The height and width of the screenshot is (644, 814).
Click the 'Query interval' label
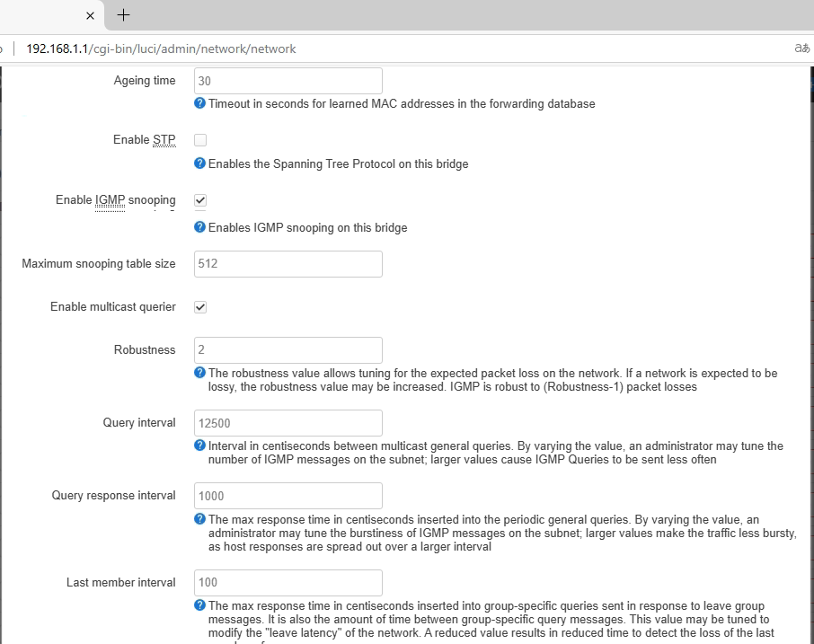tap(139, 422)
